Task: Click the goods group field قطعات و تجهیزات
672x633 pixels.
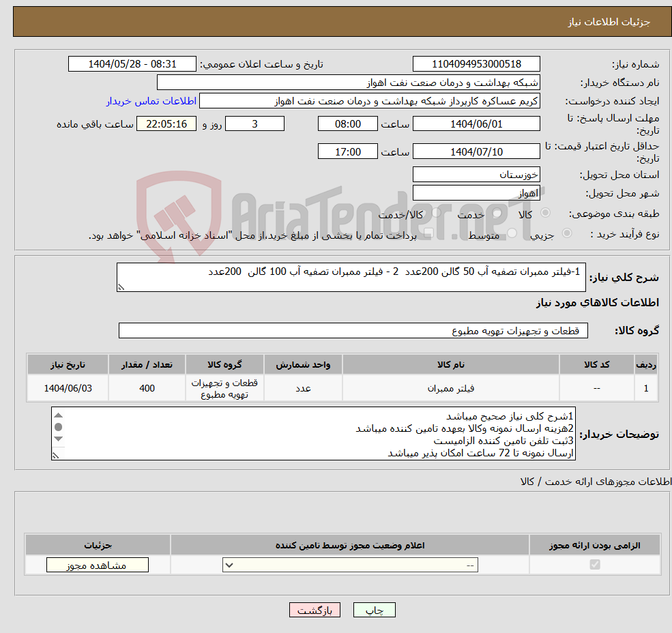Action: (353, 330)
